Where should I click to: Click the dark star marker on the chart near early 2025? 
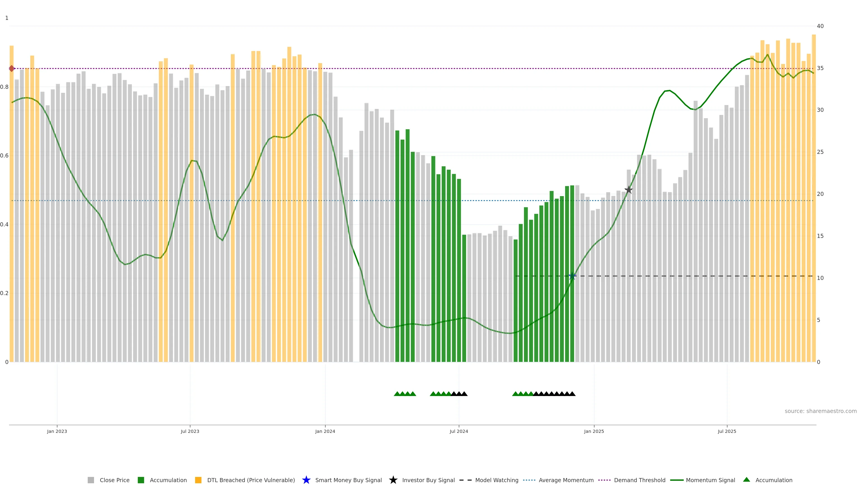tap(628, 190)
